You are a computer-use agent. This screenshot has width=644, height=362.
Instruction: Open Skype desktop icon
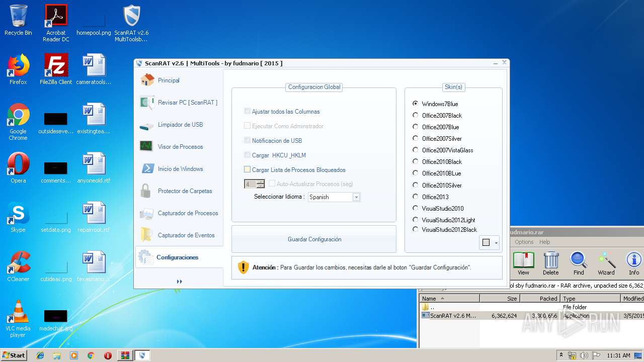(18, 217)
